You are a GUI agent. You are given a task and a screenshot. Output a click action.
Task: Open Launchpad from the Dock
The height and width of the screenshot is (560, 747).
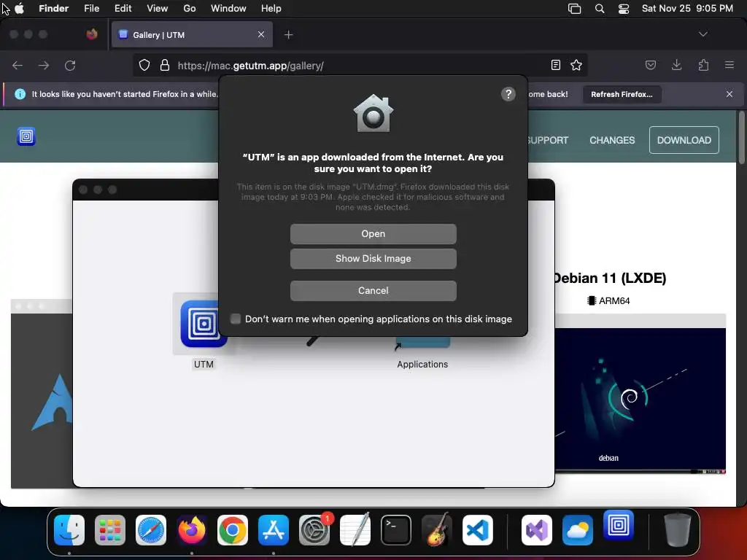click(110, 530)
